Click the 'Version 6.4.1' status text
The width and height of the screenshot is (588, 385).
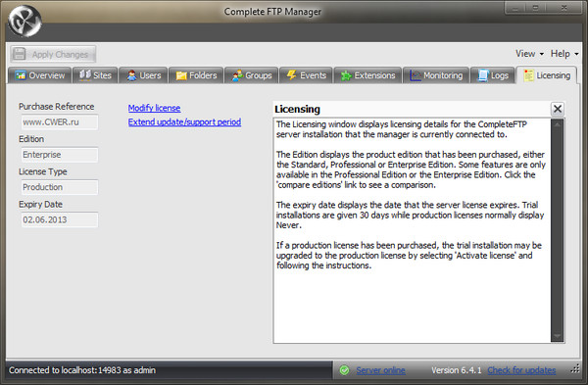[x=456, y=370]
